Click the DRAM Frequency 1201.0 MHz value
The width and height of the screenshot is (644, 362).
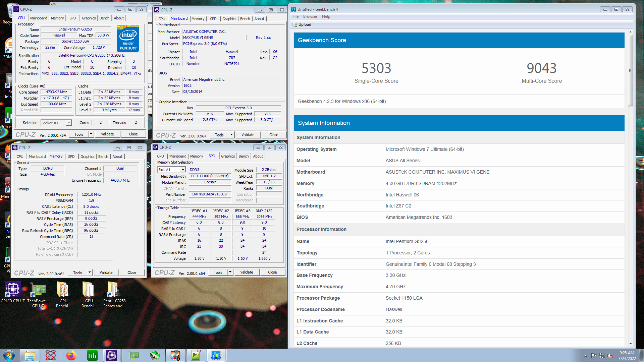92,194
